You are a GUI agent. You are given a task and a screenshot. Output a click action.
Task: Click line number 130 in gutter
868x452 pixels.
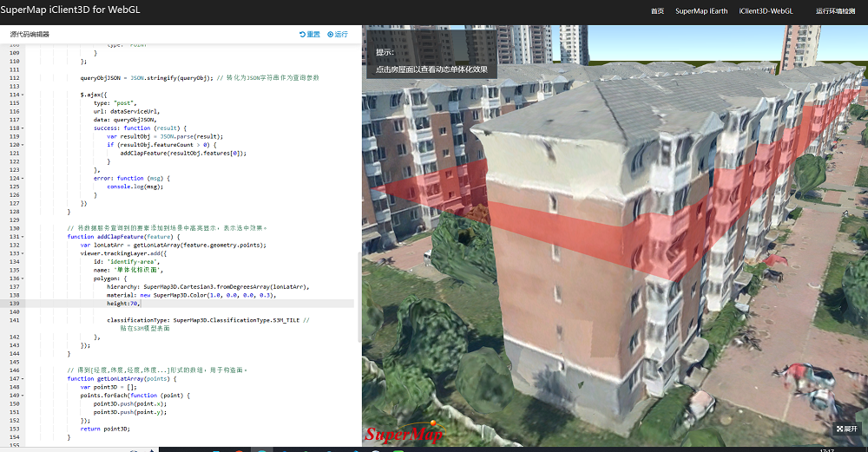pos(15,228)
